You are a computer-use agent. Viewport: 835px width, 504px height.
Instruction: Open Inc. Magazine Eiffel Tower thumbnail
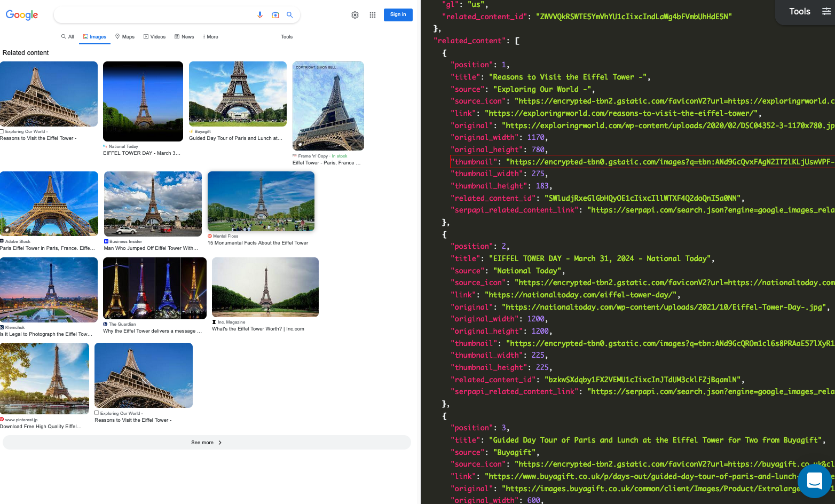tap(265, 287)
